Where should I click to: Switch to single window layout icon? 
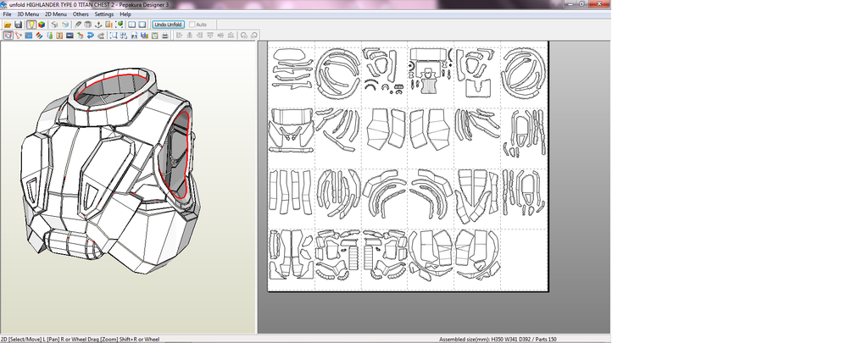142,25
